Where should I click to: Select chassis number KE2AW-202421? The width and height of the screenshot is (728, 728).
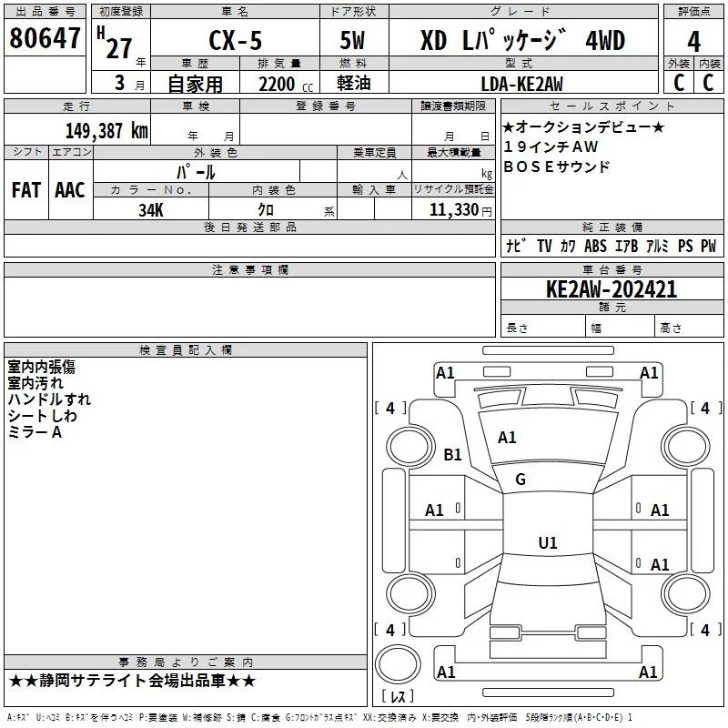pyautogui.click(x=612, y=289)
